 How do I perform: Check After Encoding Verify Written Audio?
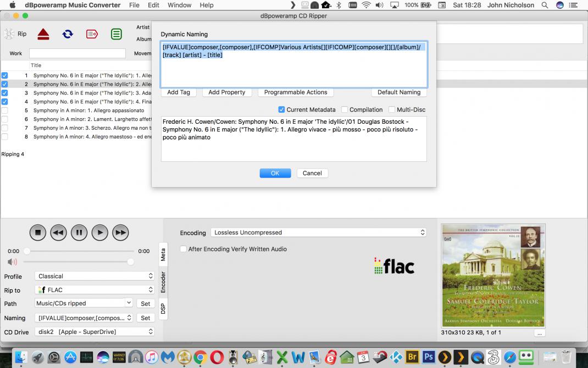click(184, 249)
